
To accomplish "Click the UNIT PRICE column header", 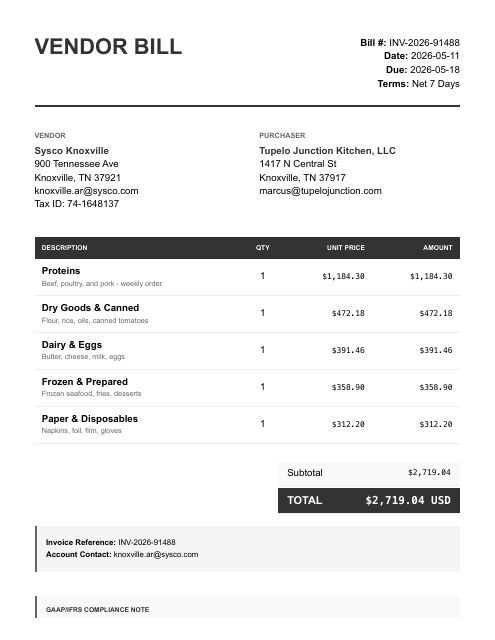I will click(346, 248).
